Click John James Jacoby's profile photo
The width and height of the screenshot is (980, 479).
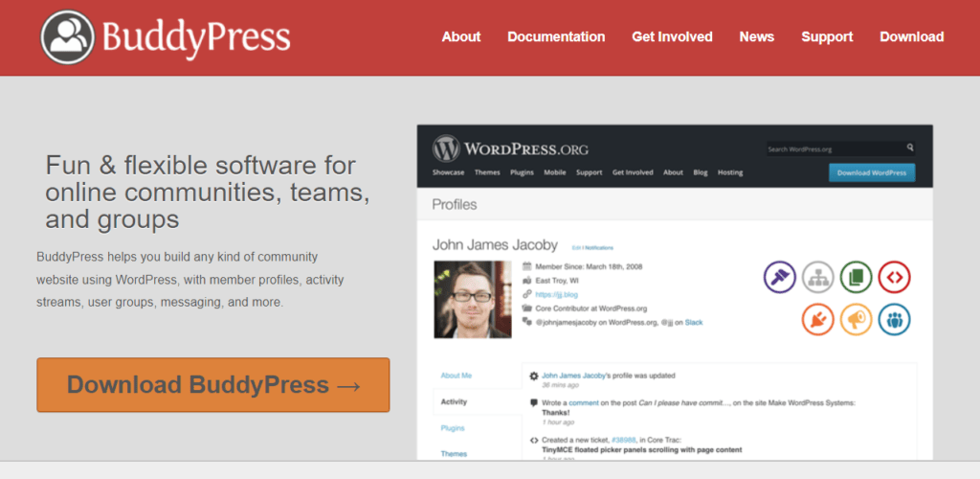(x=472, y=299)
